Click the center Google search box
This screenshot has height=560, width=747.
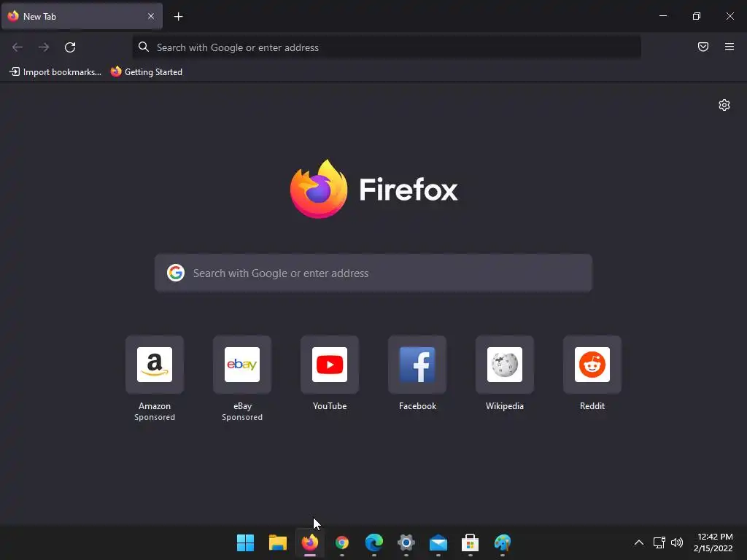point(373,273)
